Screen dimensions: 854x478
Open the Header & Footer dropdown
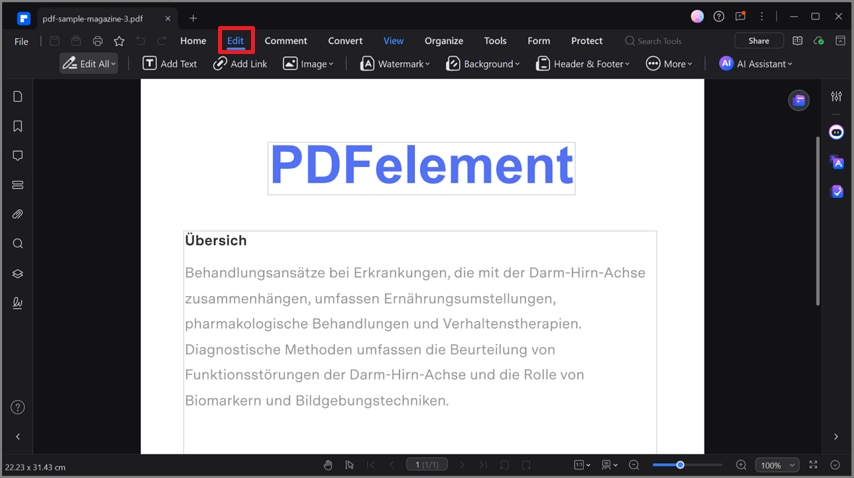pyautogui.click(x=583, y=64)
